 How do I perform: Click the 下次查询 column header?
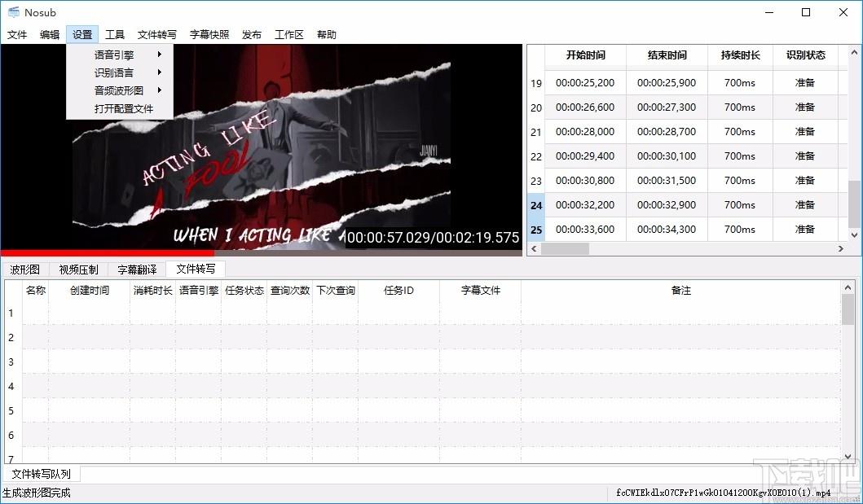(336, 290)
